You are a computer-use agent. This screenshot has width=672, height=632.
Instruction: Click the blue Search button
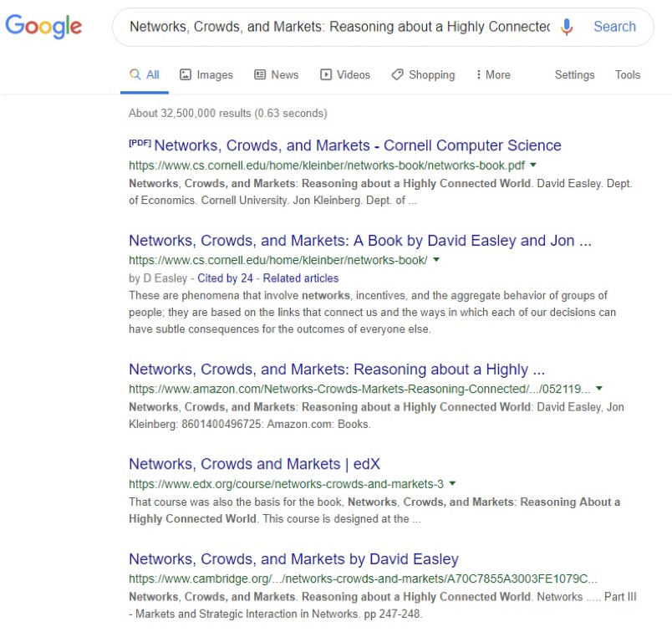[614, 27]
